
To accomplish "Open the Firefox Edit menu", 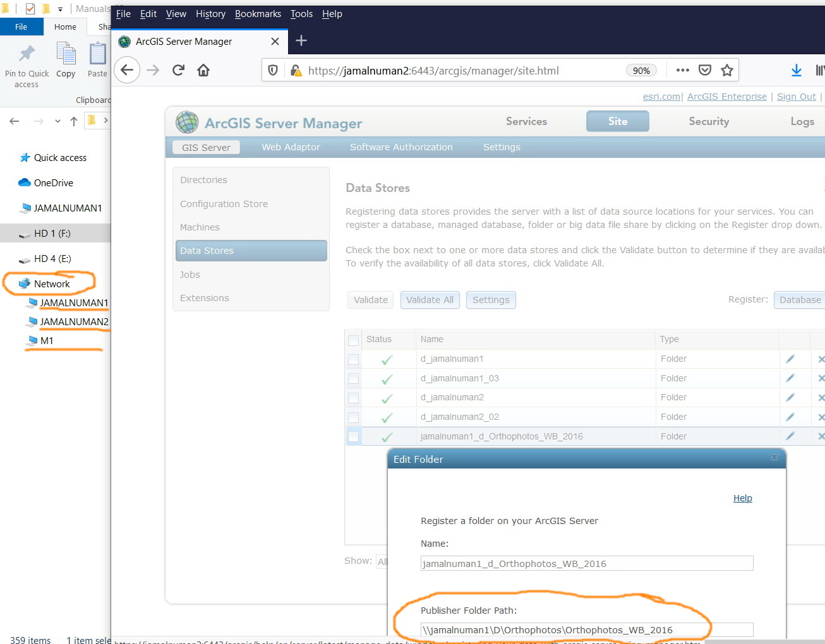I will 148,14.
